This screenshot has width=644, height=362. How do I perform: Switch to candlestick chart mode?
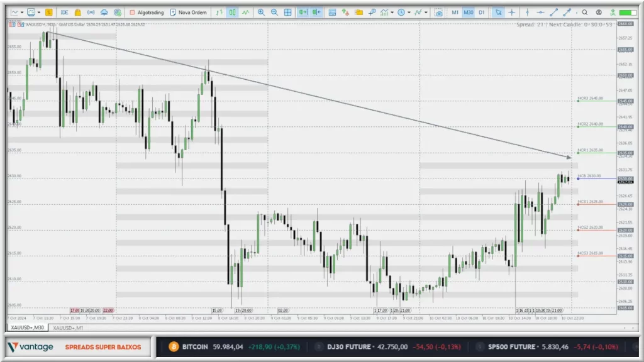tap(233, 12)
